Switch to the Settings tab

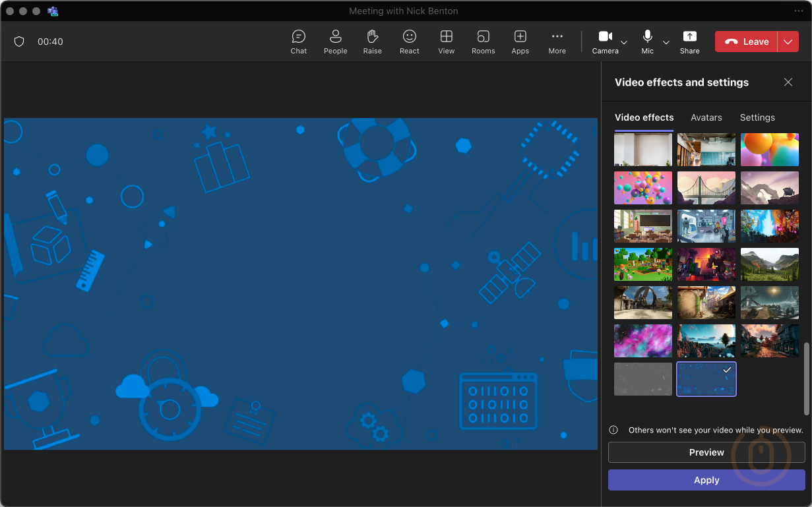pyautogui.click(x=757, y=117)
